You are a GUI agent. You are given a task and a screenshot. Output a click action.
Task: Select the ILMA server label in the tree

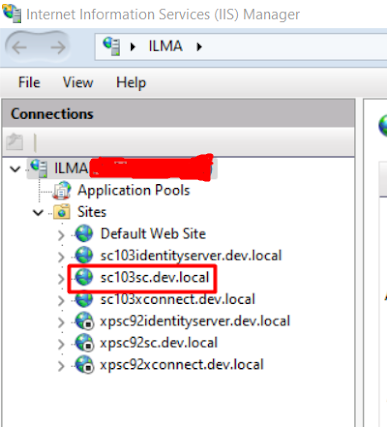pyautogui.click(x=71, y=168)
